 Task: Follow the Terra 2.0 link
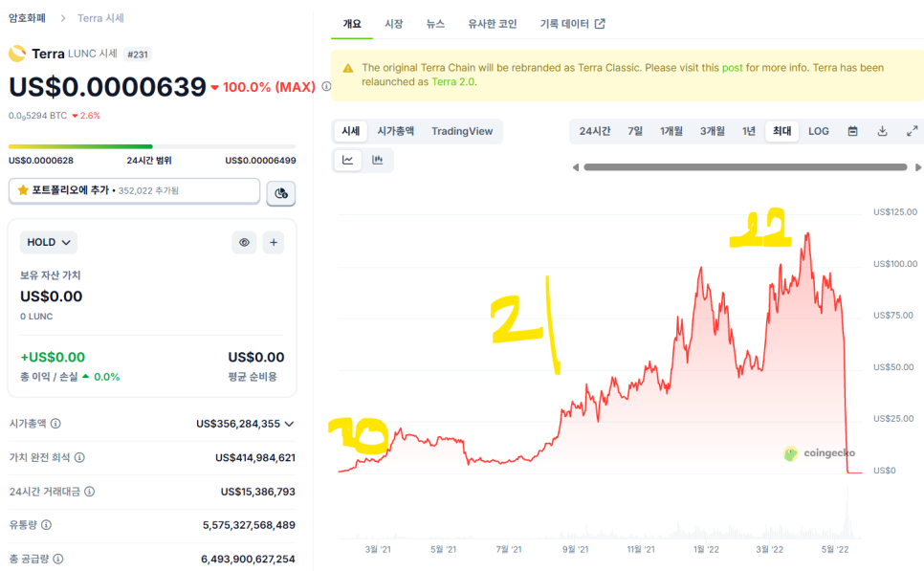[x=452, y=82]
